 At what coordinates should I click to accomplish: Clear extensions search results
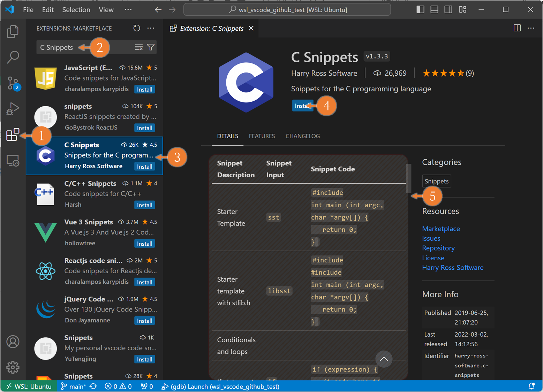tap(139, 47)
